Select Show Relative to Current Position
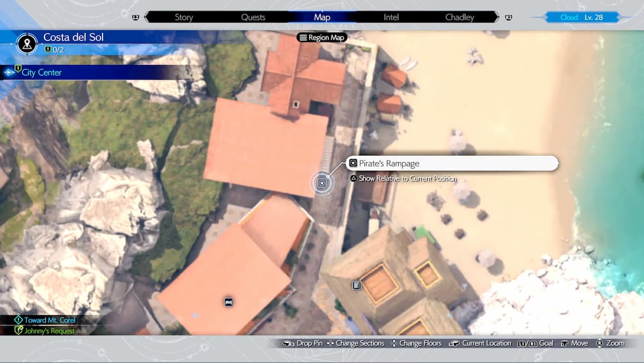 (407, 178)
